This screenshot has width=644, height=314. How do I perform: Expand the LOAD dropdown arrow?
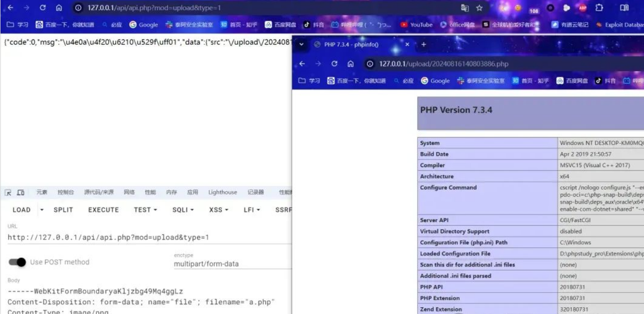pos(42,210)
